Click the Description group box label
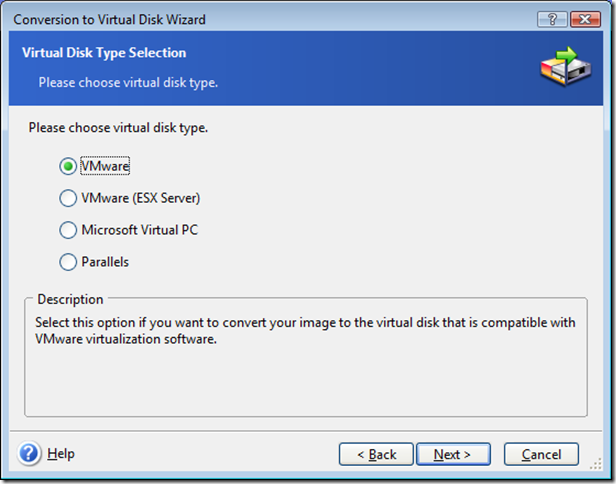This screenshot has height=484, width=616. tap(70, 299)
